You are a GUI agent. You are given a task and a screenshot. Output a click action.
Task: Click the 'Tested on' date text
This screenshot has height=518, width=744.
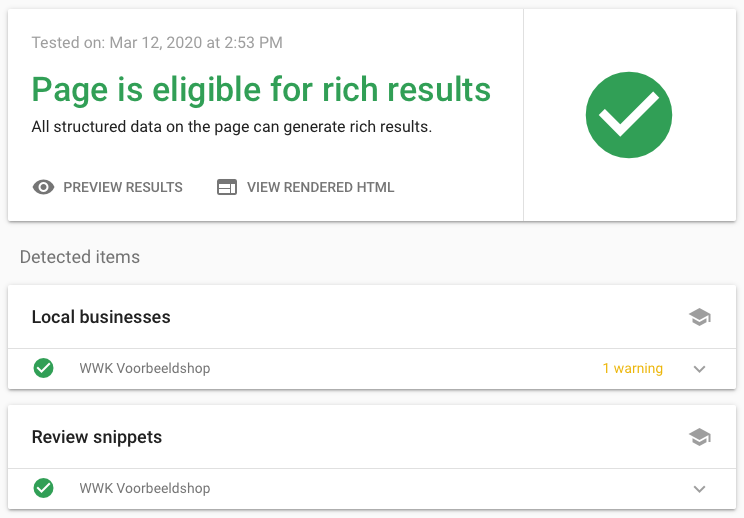pyautogui.click(x=157, y=43)
